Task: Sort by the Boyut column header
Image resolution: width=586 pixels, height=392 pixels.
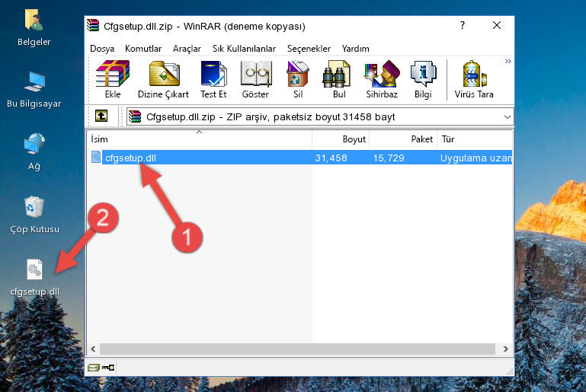Action: click(341, 139)
